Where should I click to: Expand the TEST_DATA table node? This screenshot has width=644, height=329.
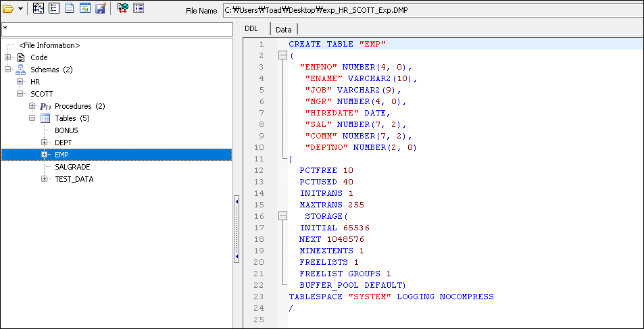tap(45, 179)
